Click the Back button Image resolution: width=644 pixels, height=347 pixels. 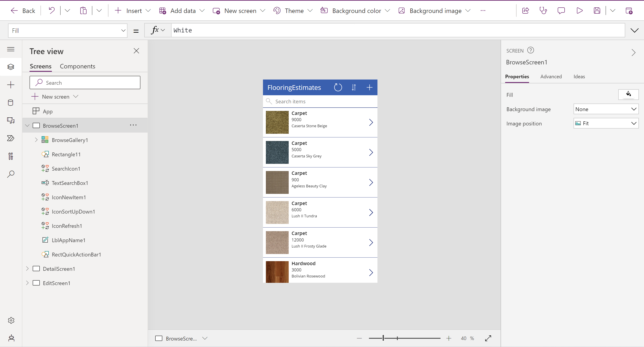pyautogui.click(x=23, y=11)
